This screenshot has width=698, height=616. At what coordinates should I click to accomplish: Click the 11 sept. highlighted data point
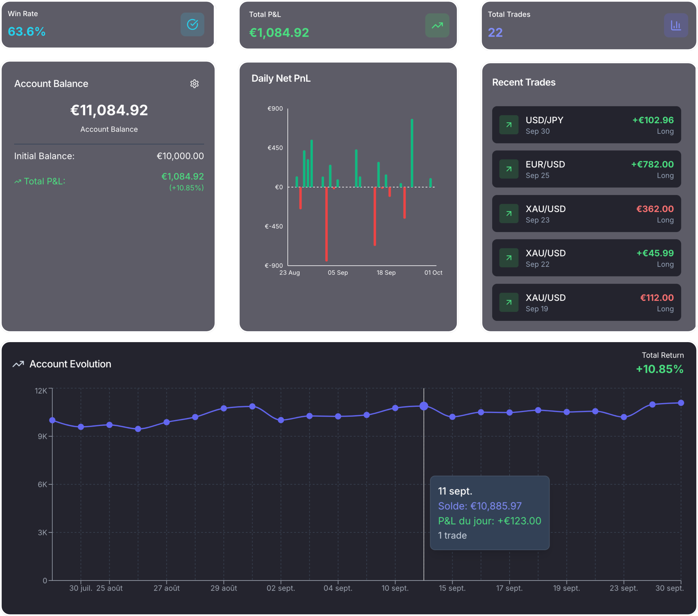point(423,406)
